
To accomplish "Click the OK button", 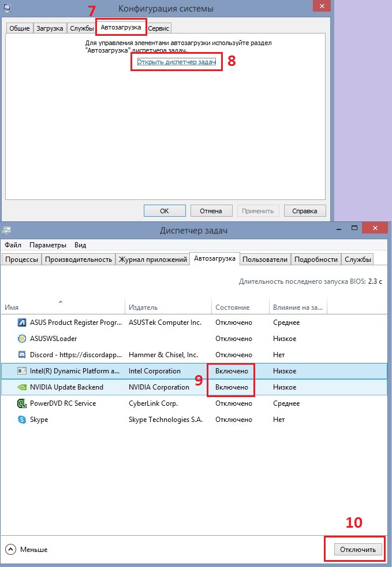I will (165, 211).
